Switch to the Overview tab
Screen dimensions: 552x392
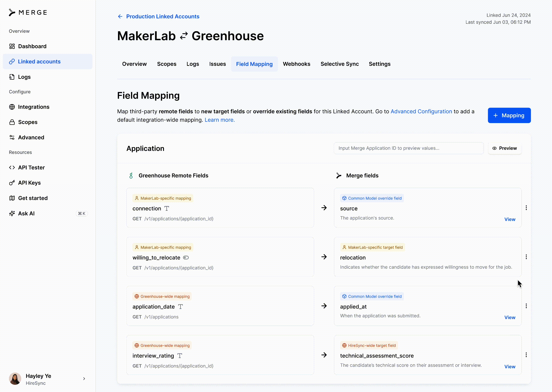pyautogui.click(x=134, y=64)
